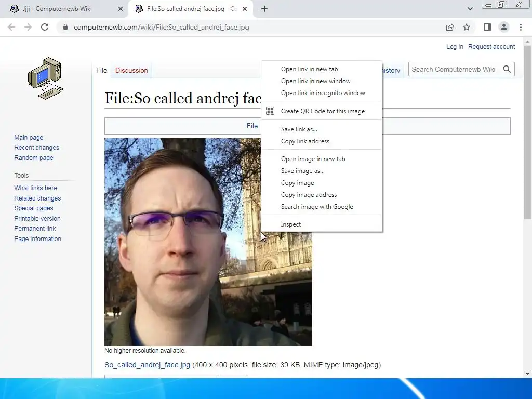Click the wiki search magnifier icon
Image resolution: width=532 pixels, height=399 pixels.
(x=507, y=69)
